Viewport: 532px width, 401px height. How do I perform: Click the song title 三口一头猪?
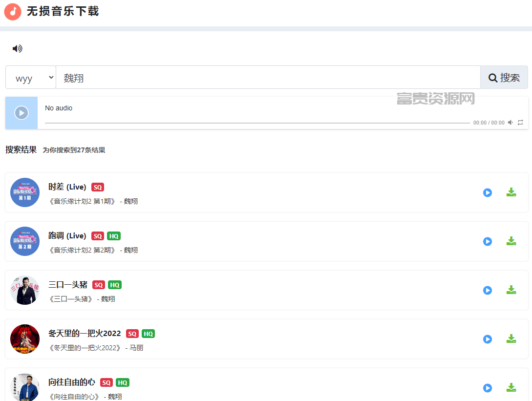tap(68, 285)
